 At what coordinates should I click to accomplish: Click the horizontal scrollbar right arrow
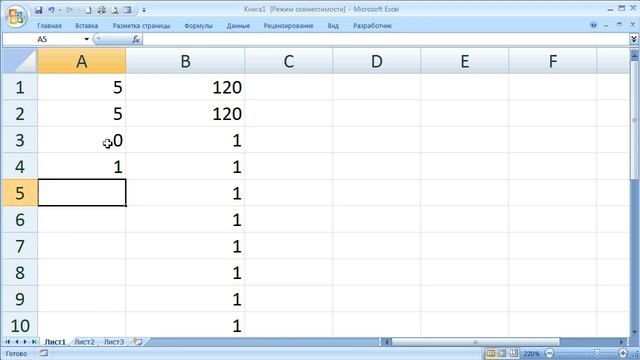point(621,342)
